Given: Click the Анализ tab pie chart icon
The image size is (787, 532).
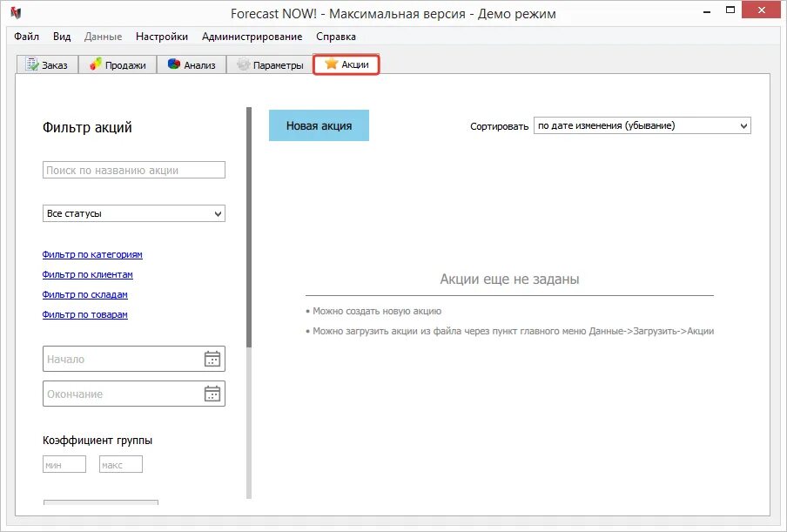Looking at the screenshot, I should [x=174, y=64].
